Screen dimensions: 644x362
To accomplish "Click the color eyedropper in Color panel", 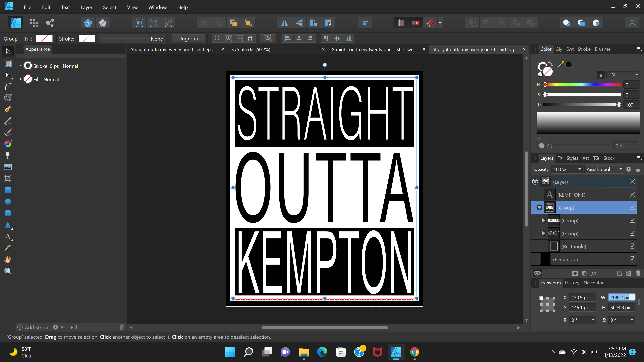I will tap(561, 65).
